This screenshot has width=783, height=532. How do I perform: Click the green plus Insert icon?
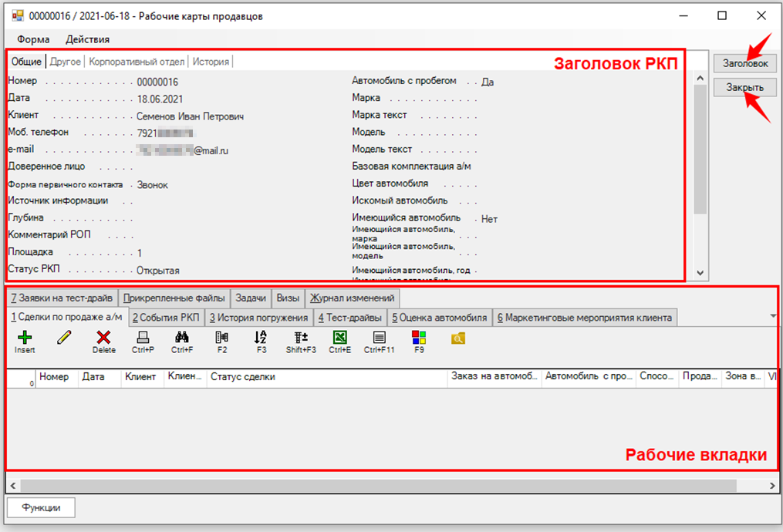(x=25, y=338)
